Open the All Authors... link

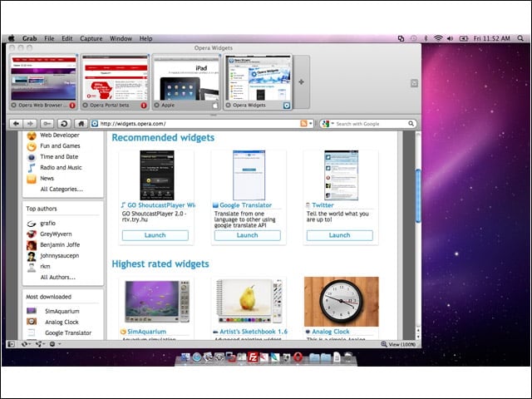tap(57, 277)
